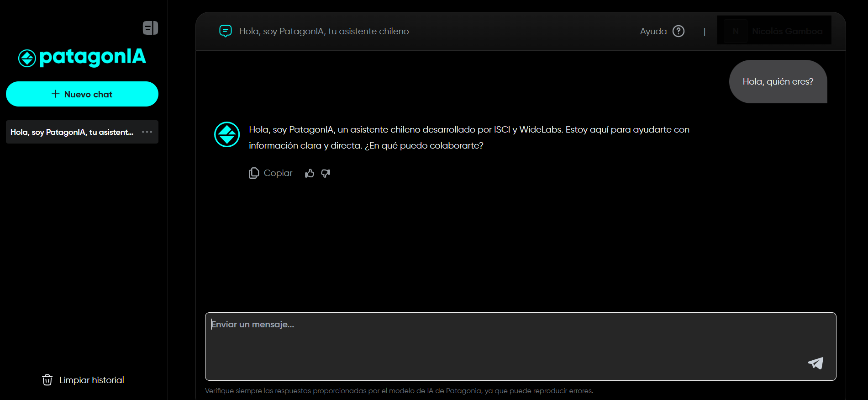Start a new conversation with Nuevo chat
This screenshot has height=400, width=868.
[x=82, y=94]
